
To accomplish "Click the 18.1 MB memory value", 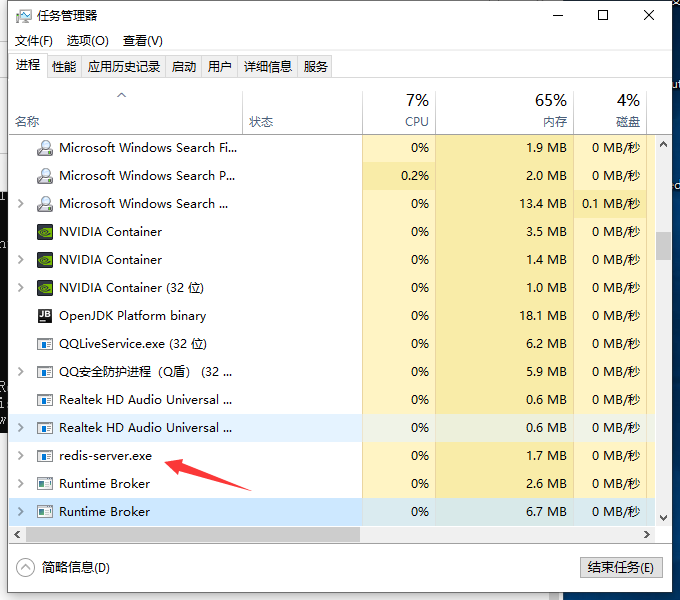I will point(543,316).
